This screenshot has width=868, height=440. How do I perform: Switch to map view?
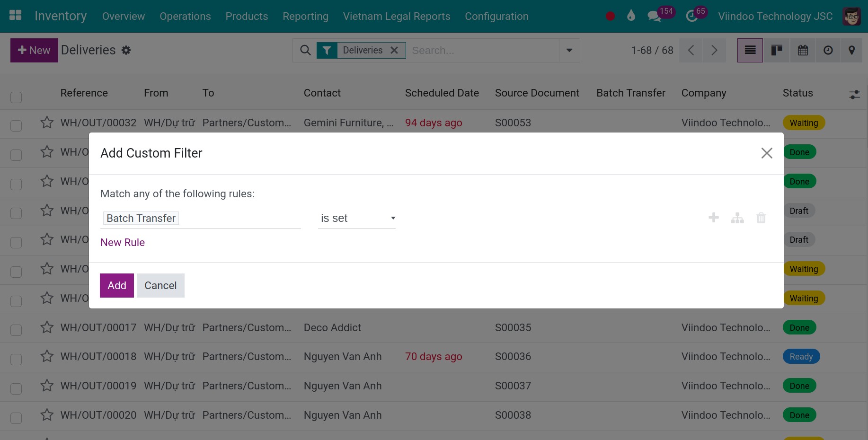click(851, 50)
